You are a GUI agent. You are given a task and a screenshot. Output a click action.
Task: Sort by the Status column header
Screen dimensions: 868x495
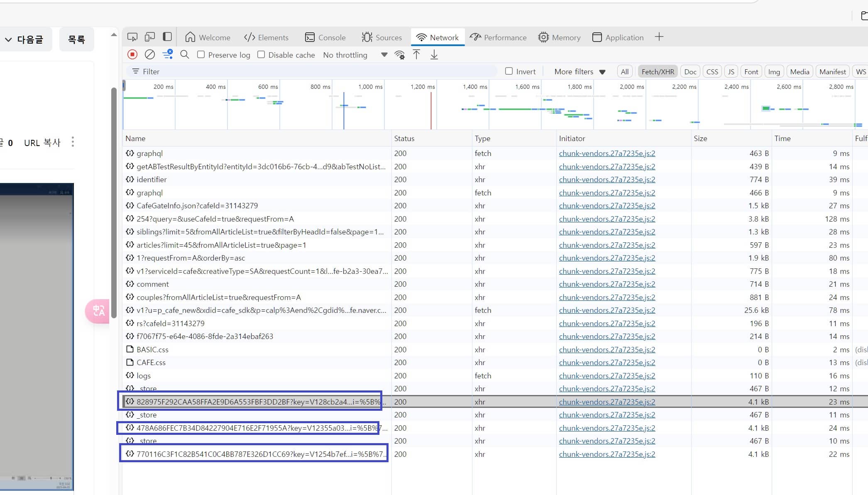pos(432,139)
